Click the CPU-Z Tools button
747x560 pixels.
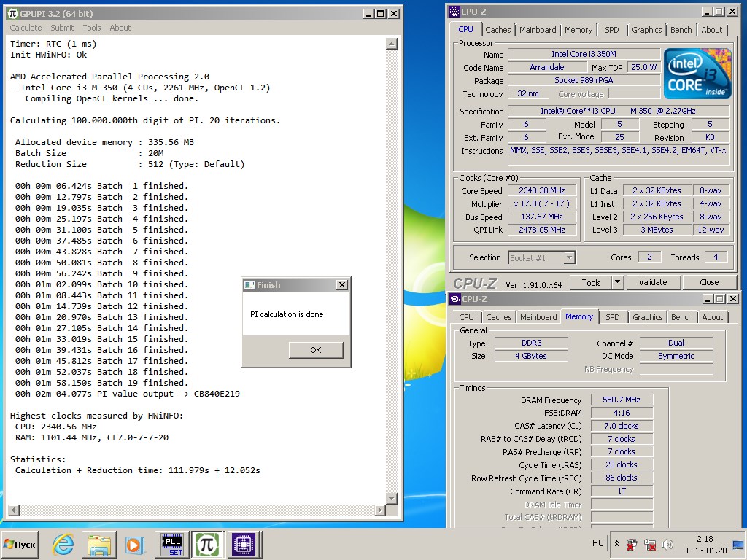(591, 282)
